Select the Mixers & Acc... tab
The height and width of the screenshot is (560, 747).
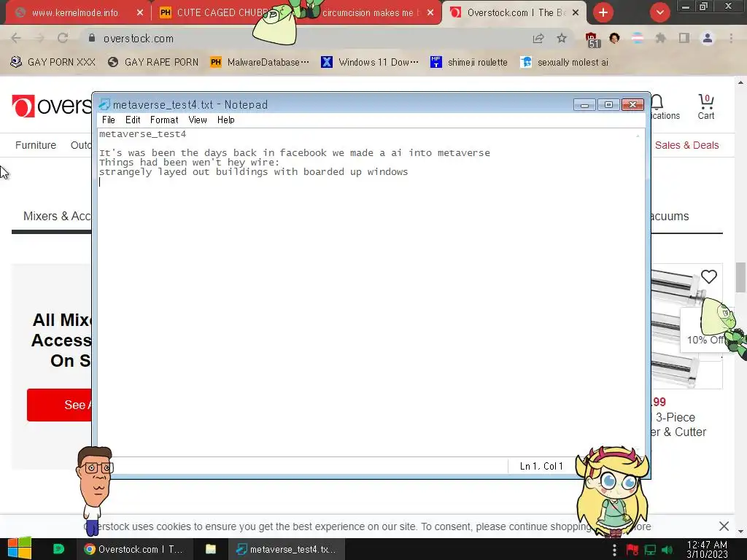point(57,216)
